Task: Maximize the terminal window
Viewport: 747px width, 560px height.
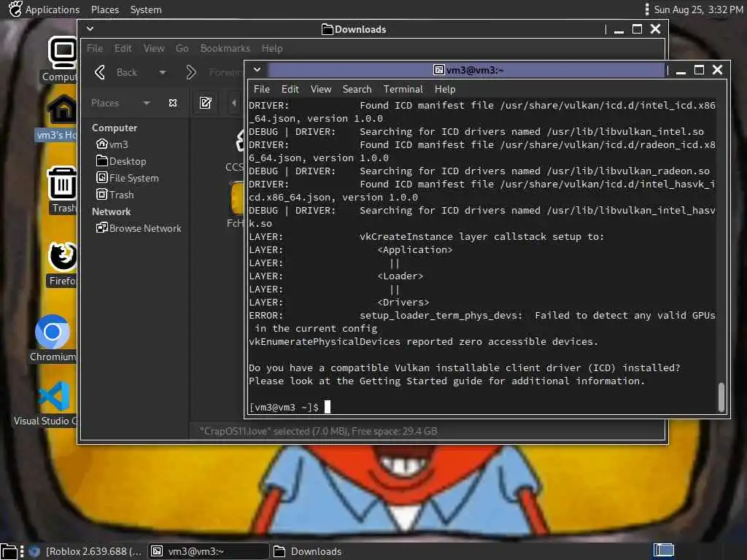Action: 699,70
